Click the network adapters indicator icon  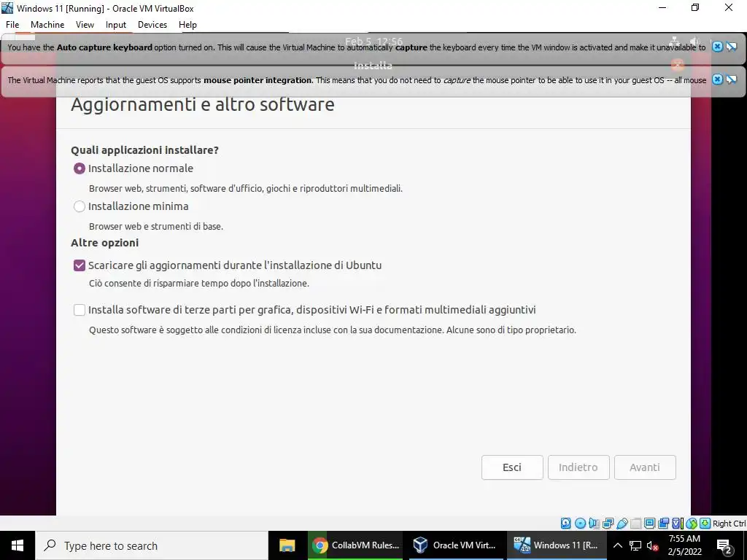pyautogui.click(x=608, y=524)
